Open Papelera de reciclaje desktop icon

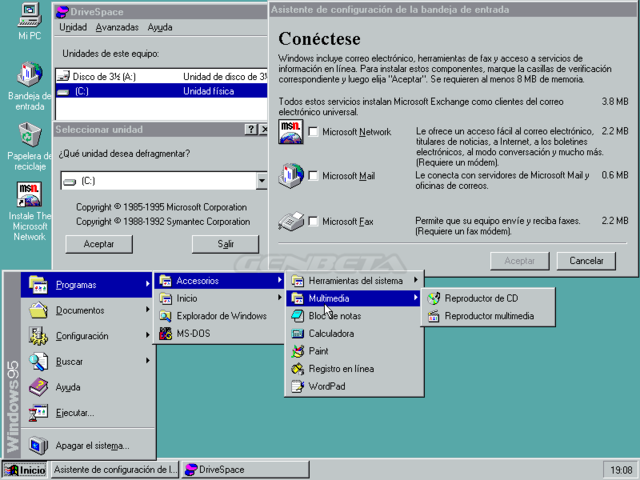pyautogui.click(x=29, y=135)
